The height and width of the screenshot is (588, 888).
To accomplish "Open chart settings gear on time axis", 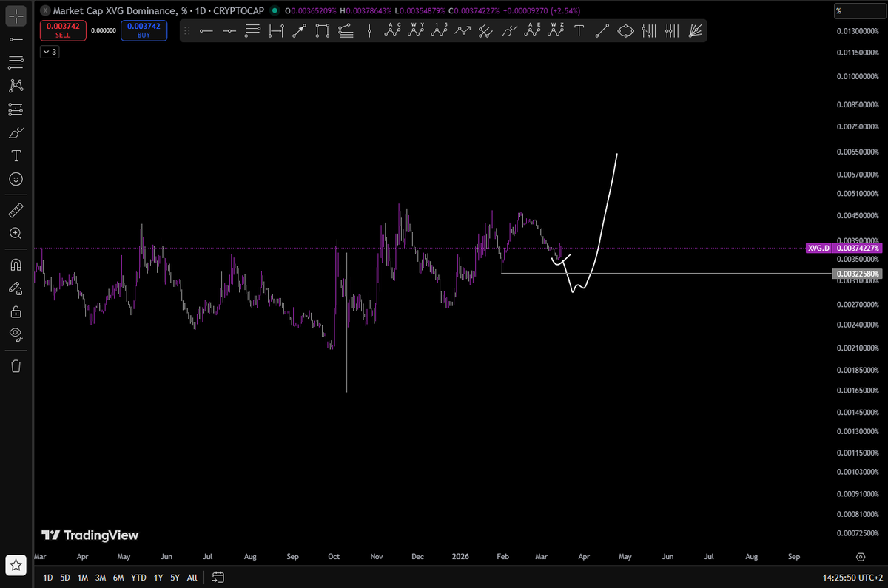I will [x=861, y=556].
